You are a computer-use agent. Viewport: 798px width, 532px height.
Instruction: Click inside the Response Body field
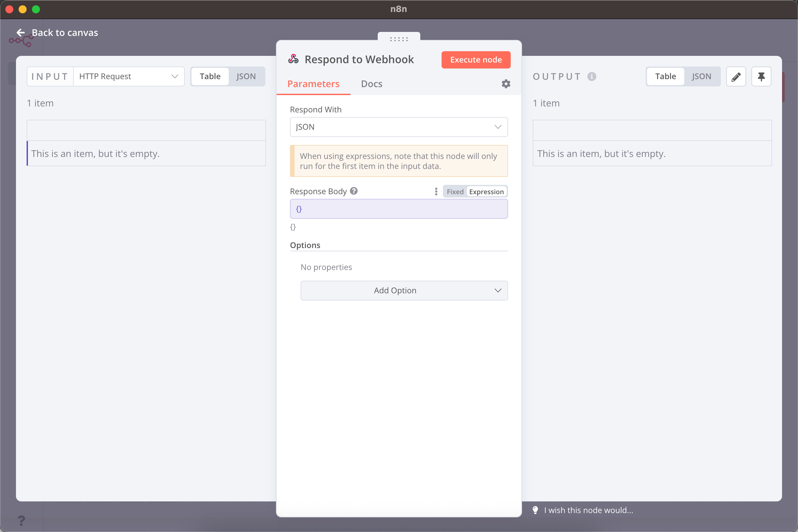tap(399, 209)
